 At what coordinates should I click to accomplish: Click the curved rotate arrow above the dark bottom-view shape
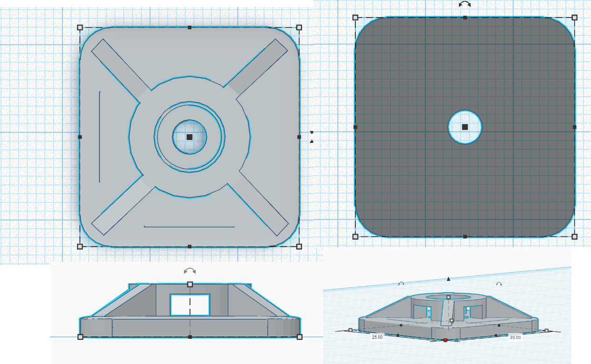point(464,4)
